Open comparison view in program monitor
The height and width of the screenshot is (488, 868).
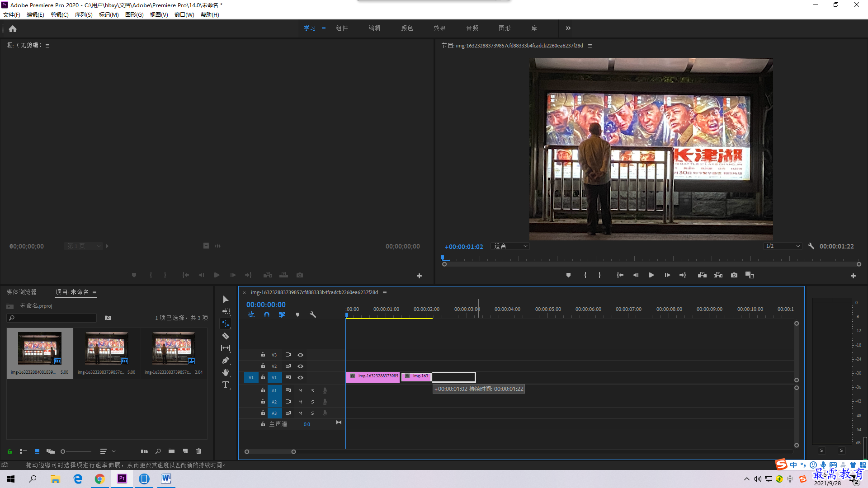click(x=750, y=275)
